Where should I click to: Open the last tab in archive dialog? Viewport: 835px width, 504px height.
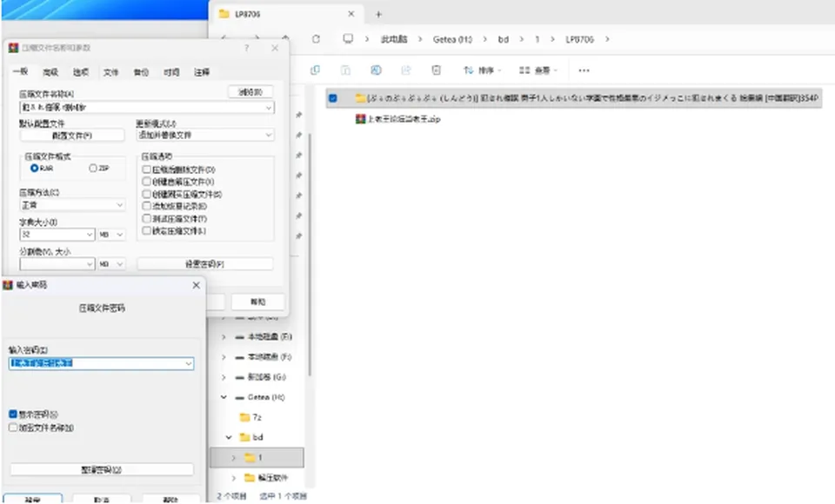click(x=202, y=72)
